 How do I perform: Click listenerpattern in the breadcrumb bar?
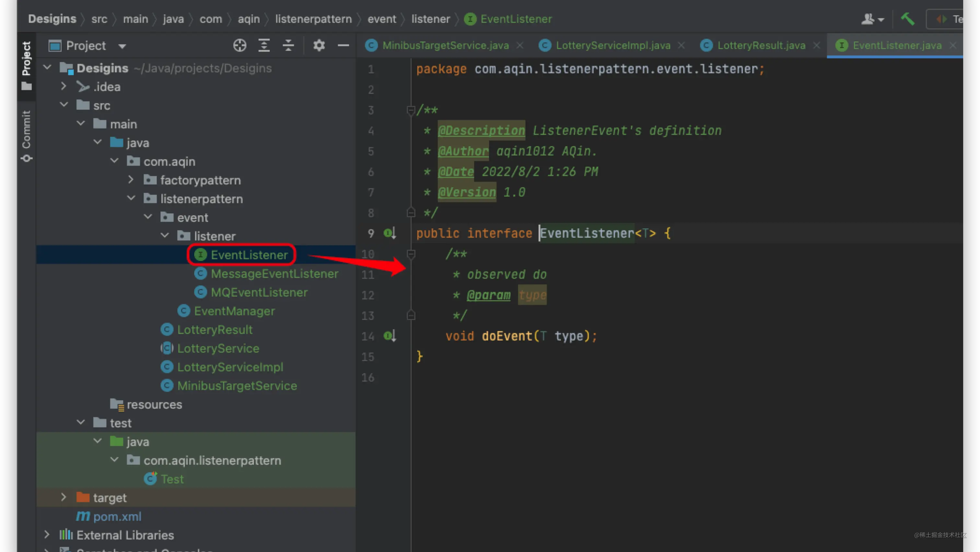tap(313, 19)
